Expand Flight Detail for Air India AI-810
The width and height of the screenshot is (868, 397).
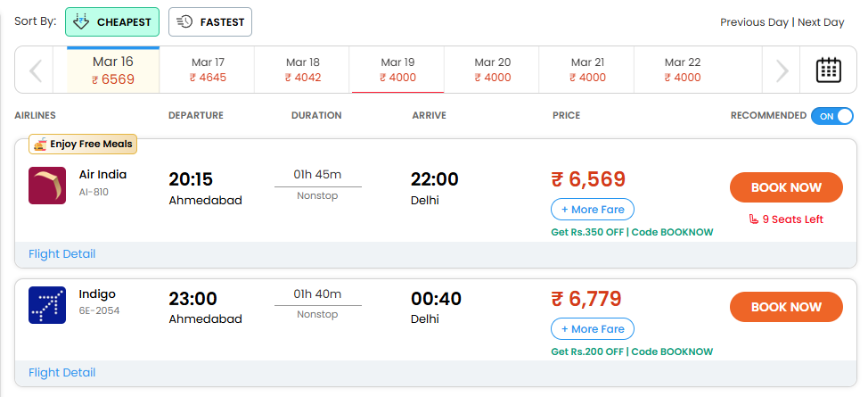[62, 254]
